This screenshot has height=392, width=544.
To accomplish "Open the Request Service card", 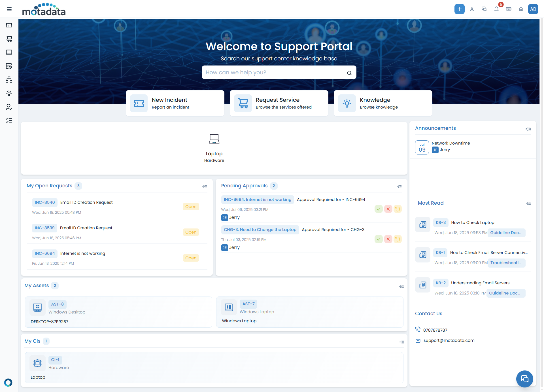I will (x=279, y=103).
